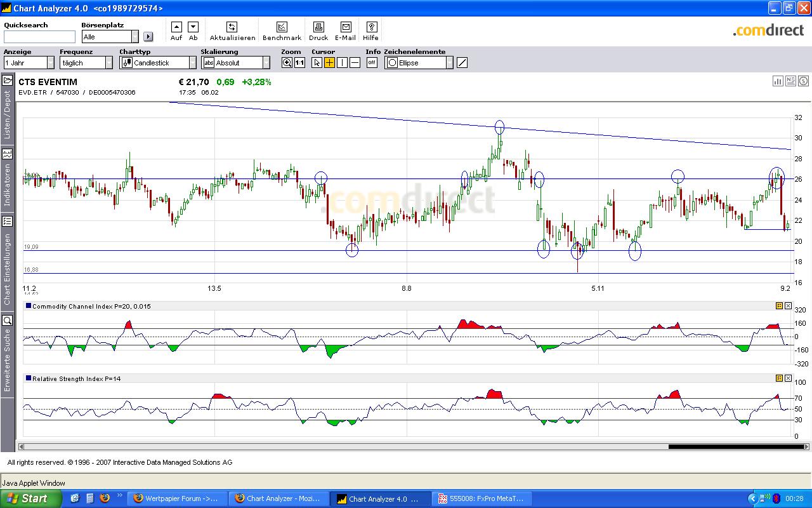Screen dimensions: 812x508
Task: Click the Aktualisieren refresh icon
Action: tap(232, 27)
